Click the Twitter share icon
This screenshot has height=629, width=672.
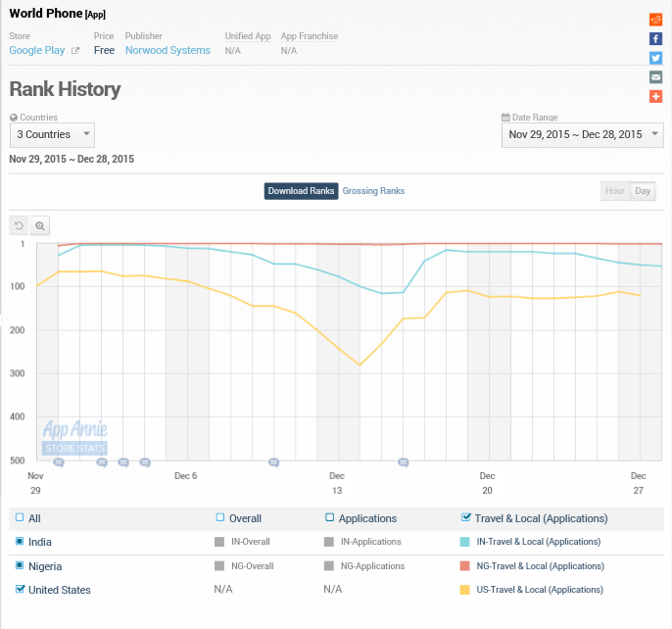tap(655, 58)
